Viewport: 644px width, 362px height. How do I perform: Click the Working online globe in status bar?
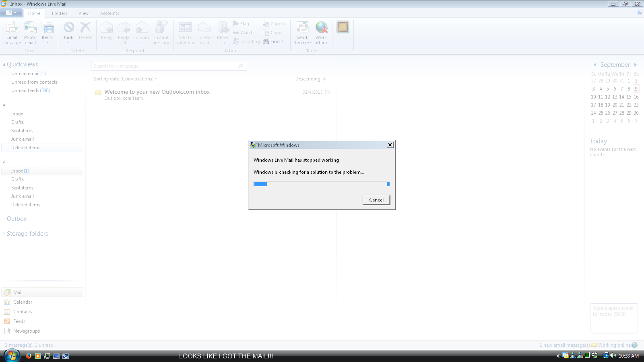635,345
